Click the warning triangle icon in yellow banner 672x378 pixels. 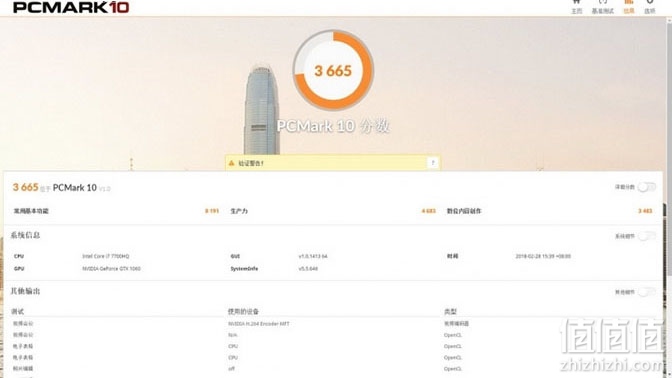point(231,163)
